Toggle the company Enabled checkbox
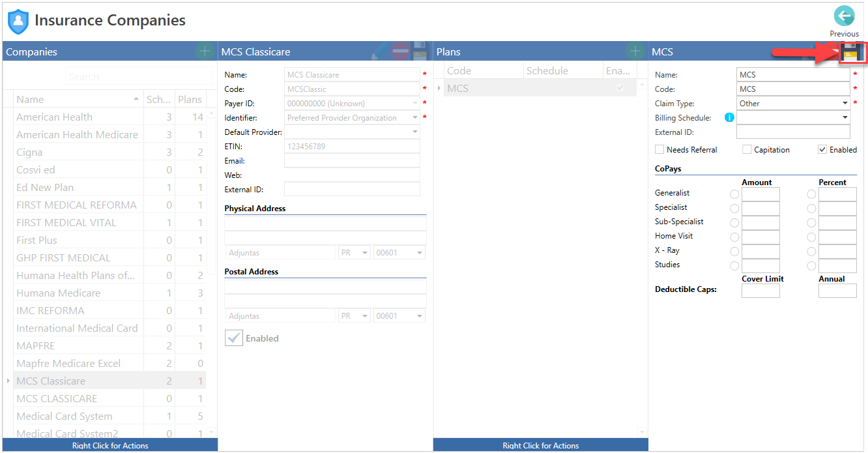This screenshot has height=453, width=868. pyautogui.click(x=234, y=338)
